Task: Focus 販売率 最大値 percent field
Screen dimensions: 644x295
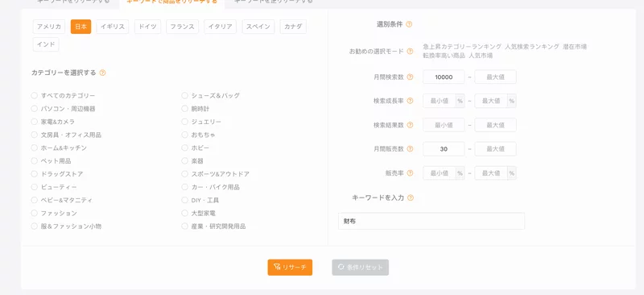Action: click(x=491, y=173)
